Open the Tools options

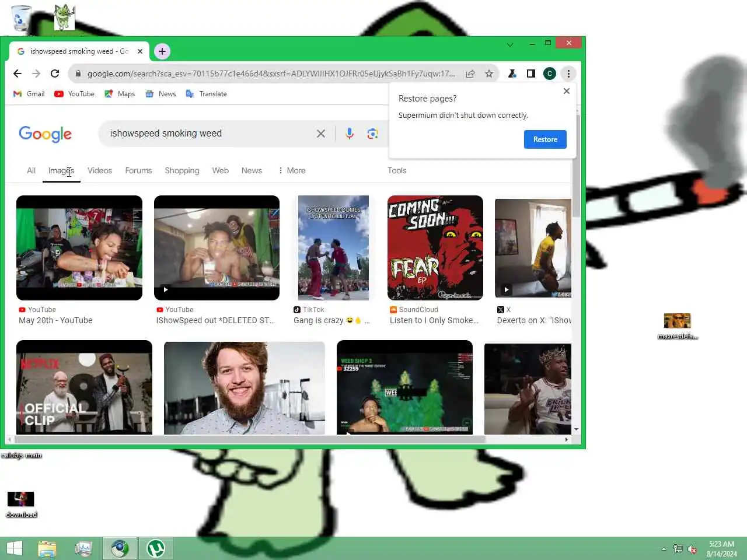(397, 170)
